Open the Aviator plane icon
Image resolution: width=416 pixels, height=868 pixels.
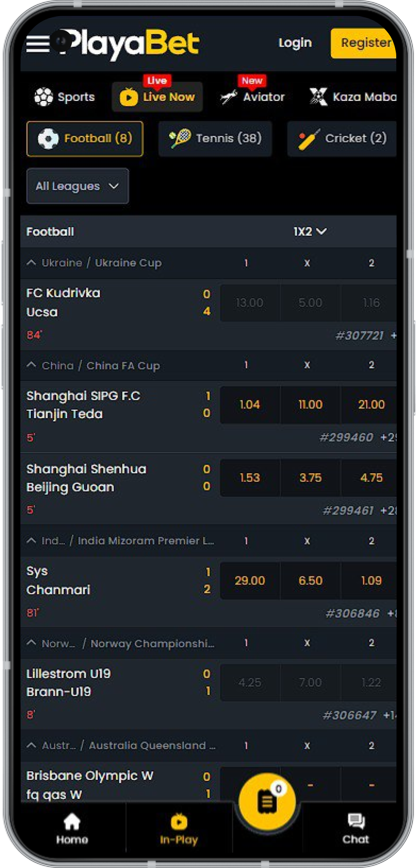click(228, 96)
